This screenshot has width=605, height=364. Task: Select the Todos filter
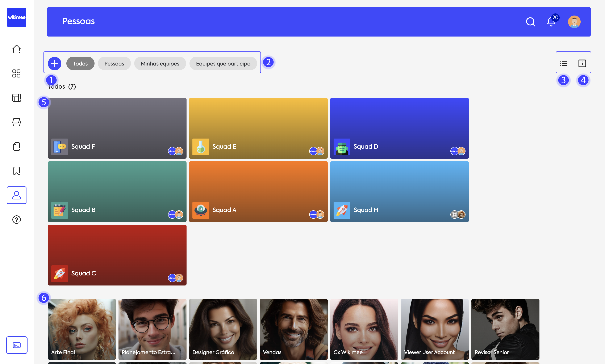[x=80, y=64]
